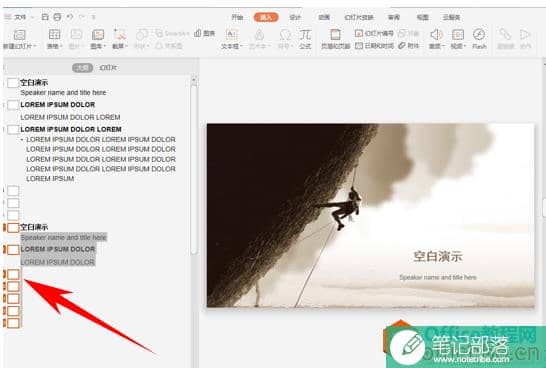Insert a chart via the chart icon
Image resolution: width=546 pixels, height=368 pixels.
click(x=205, y=33)
